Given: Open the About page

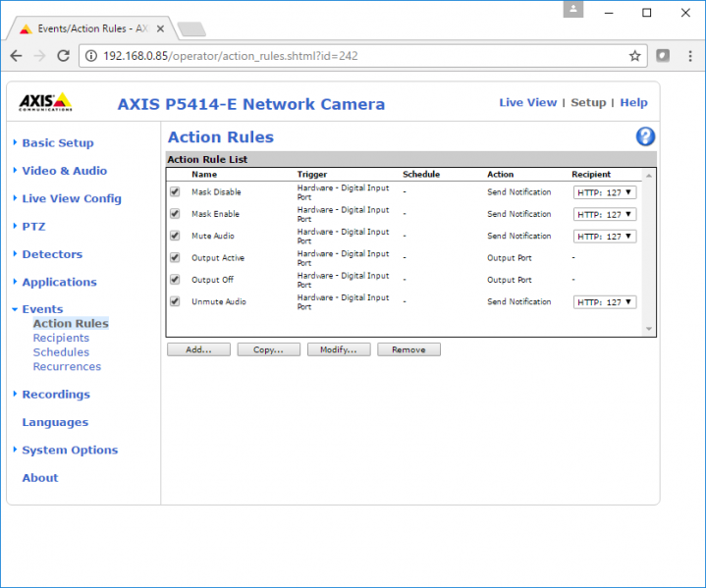Looking at the screenshot, I should tap(40, 478).
